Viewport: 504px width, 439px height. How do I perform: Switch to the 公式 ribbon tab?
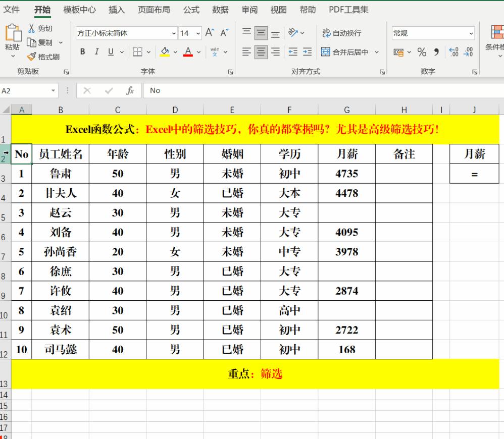pyautogui.click(x=191, y=10)
